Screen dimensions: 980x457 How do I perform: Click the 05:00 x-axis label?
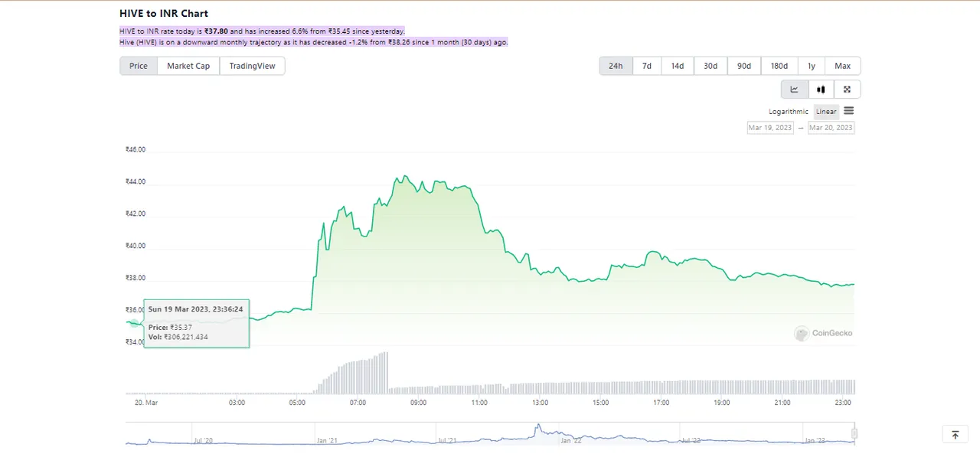(297, 403)
